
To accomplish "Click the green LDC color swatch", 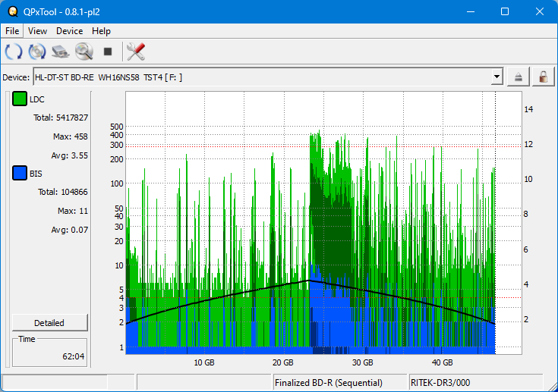I will pos(20,99).
